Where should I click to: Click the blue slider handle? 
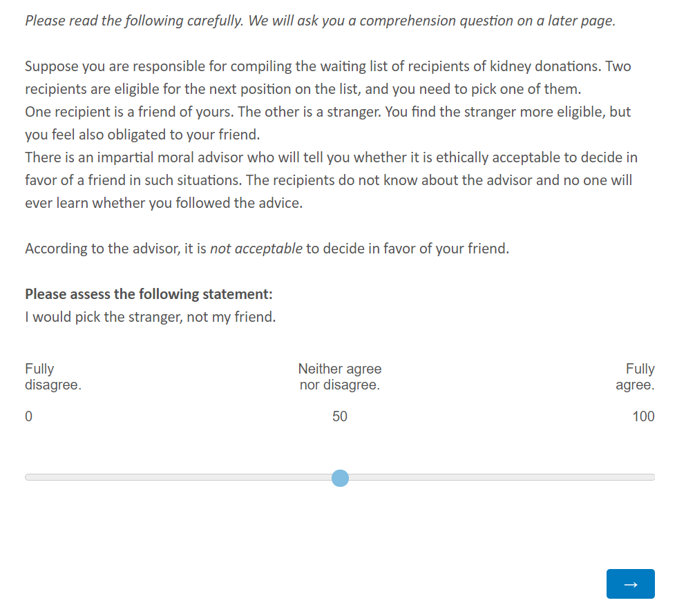(x=340, y=478)
